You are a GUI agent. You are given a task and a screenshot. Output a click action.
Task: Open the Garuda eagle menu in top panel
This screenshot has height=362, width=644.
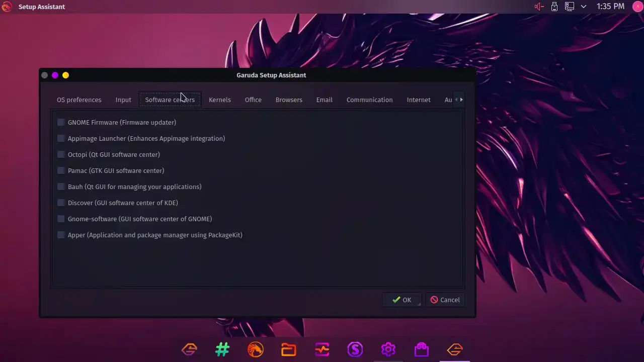pyautogui.click(x=7, y=7)
